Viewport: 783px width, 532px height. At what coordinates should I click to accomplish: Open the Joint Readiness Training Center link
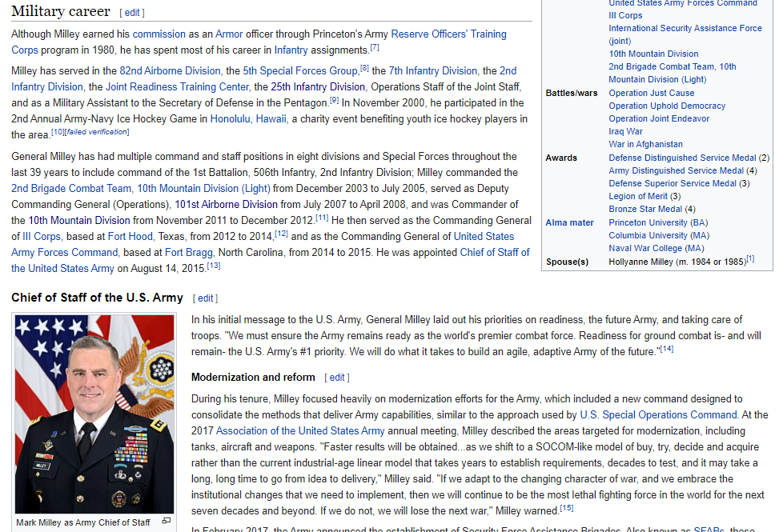[177, 87]
